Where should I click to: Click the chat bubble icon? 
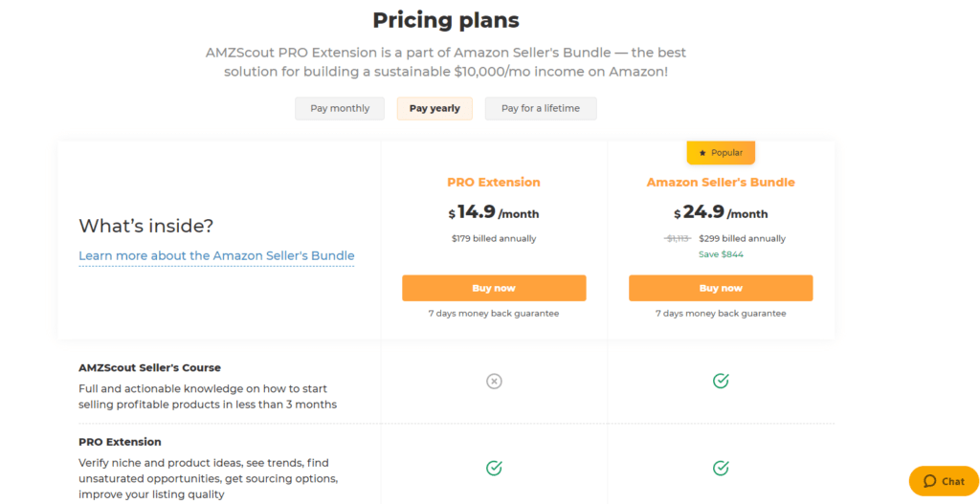click(x=929, y=481)
